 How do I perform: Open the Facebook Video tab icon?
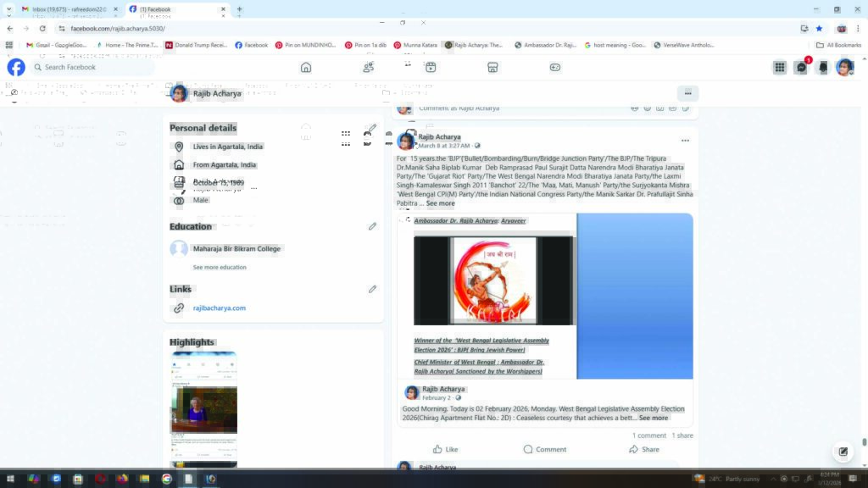pos(431,68)
